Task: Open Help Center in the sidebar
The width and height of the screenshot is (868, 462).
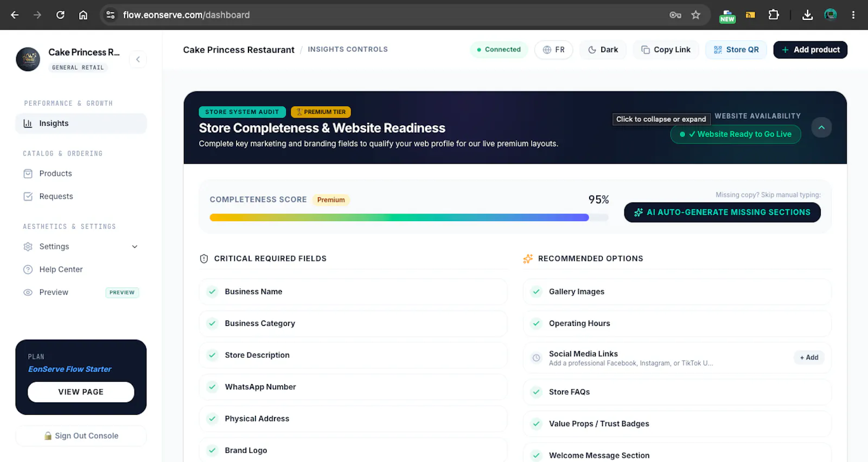Action: click(81, 269)
